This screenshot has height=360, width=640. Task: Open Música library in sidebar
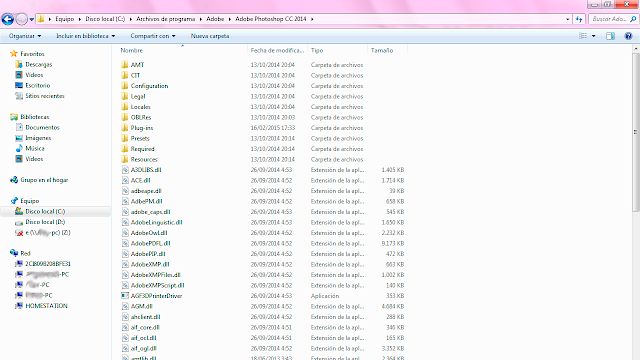click(35, 149)
